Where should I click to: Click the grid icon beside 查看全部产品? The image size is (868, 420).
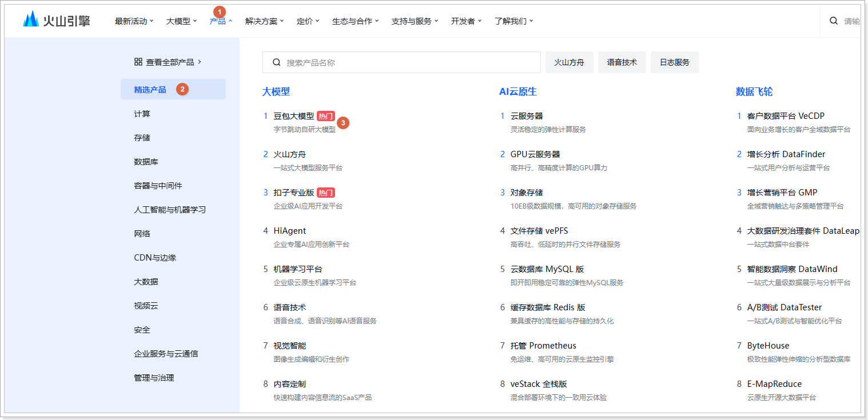point(138,62)
